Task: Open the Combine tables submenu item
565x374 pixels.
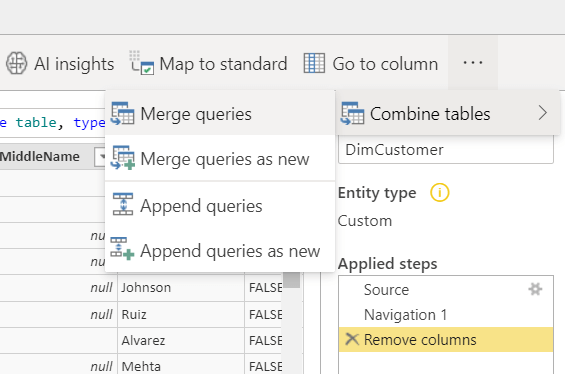Action: pos(448,113)
